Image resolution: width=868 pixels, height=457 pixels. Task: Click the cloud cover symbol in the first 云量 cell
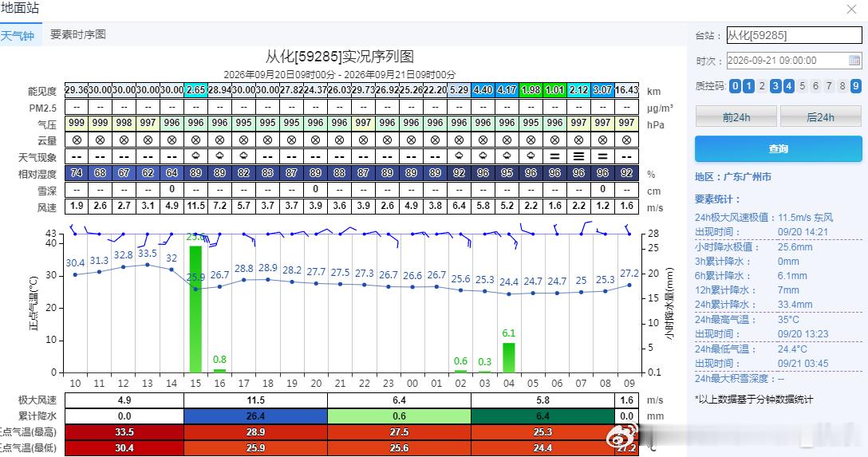click(77, 140)
